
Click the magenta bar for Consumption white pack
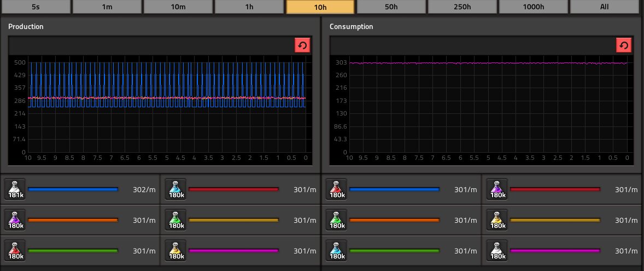pyautogui.click(x=555, y=250)
